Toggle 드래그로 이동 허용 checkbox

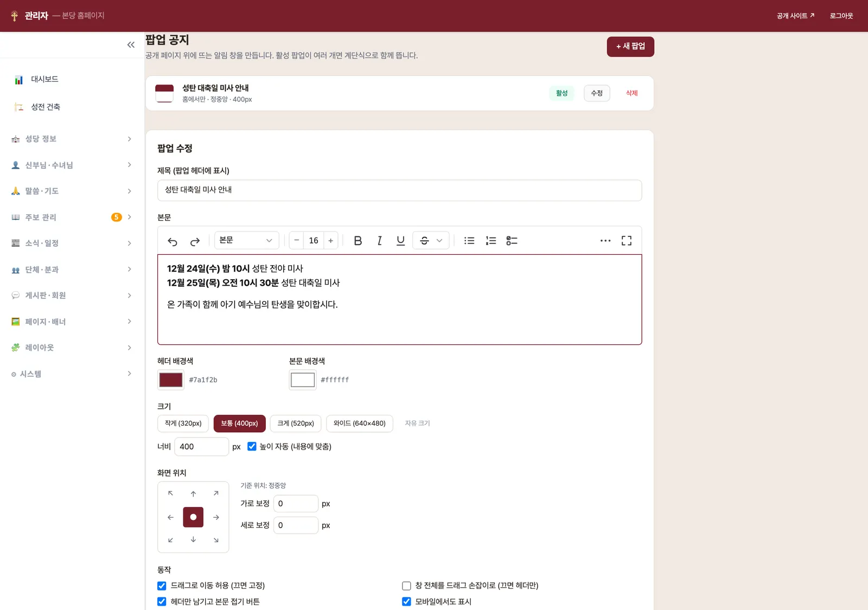pyautogui.click(x=162, y=586)
